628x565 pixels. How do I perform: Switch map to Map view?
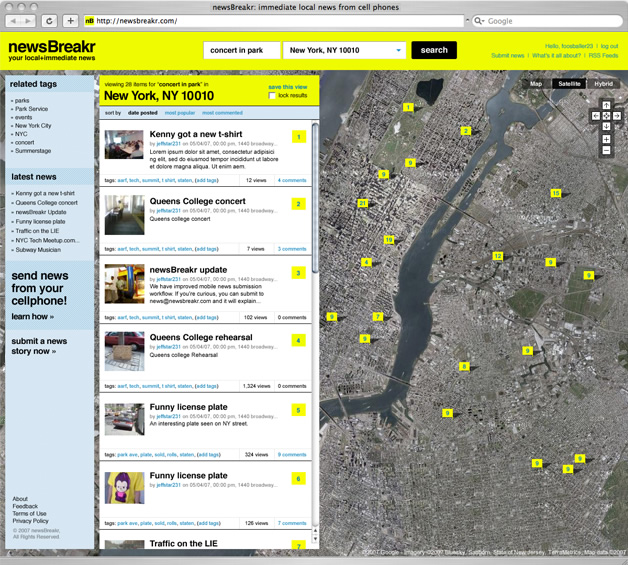(535, 84)
